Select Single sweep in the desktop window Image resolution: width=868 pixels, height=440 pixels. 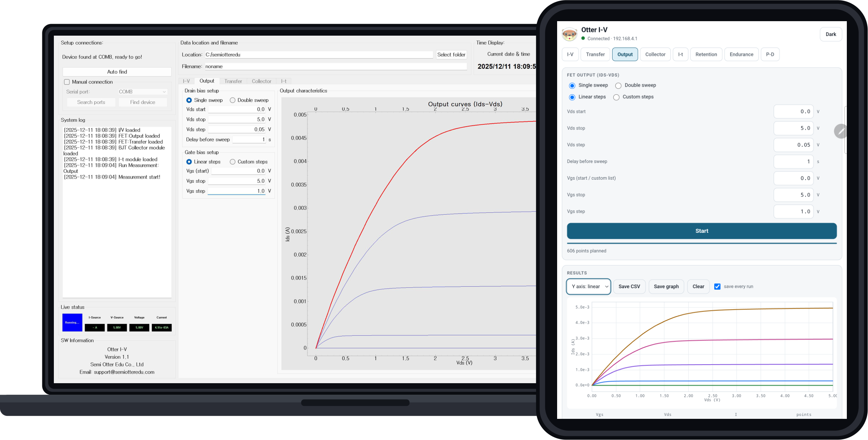click(189, 100)
